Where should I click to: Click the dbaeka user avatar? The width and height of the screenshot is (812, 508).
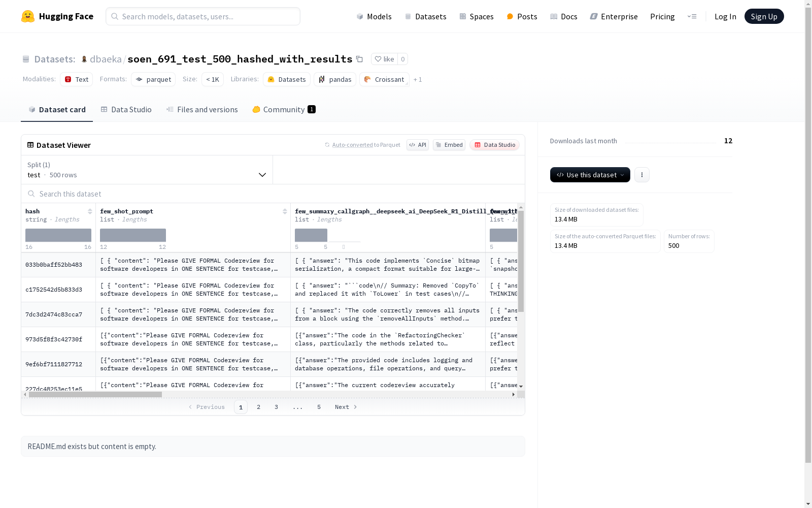click(84, 59)
